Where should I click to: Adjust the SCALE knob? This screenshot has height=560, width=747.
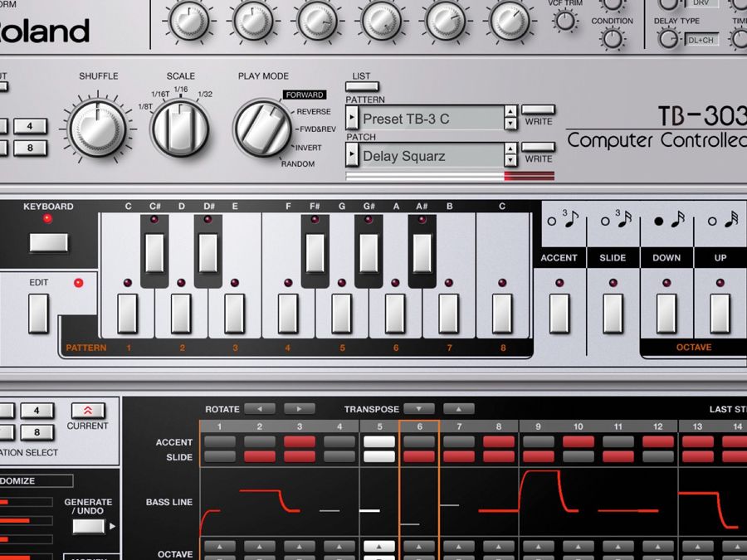pos(180,129)
